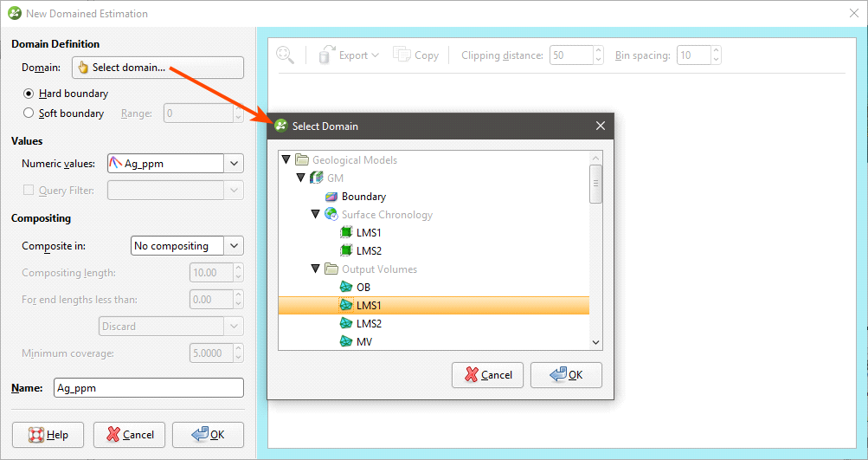Click the end lengths less than stepper
This screenshot has height=460, width=868.
click(x=238, y=299)
